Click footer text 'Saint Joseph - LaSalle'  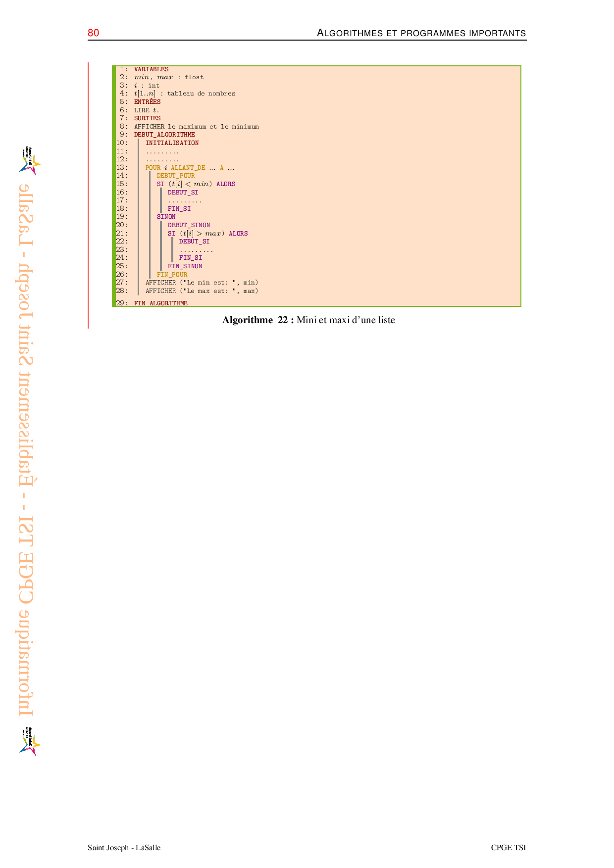click(124, 848)
